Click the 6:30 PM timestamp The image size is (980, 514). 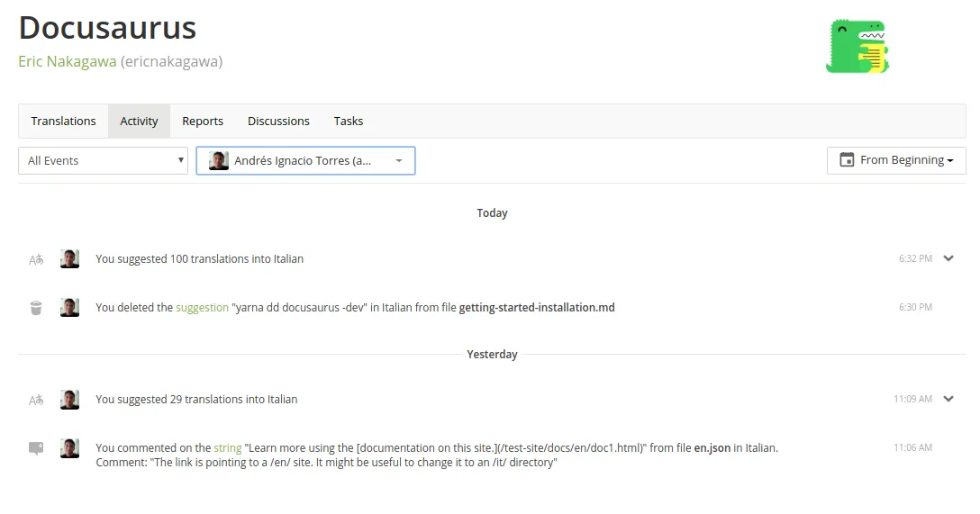[x=915, y=307]
